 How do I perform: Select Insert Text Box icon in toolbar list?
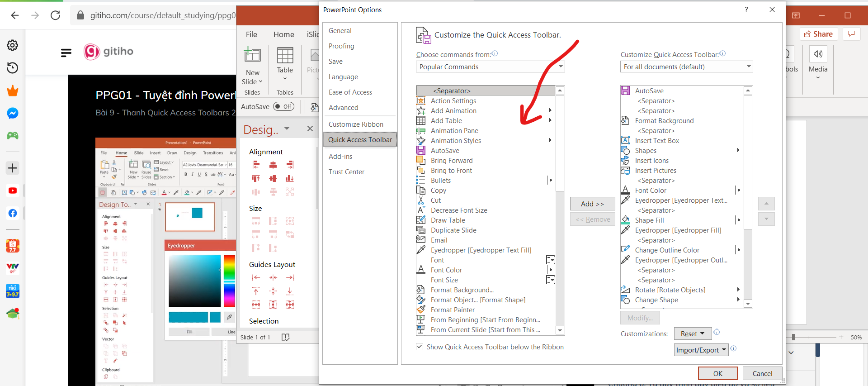click(x=625, y=140)
